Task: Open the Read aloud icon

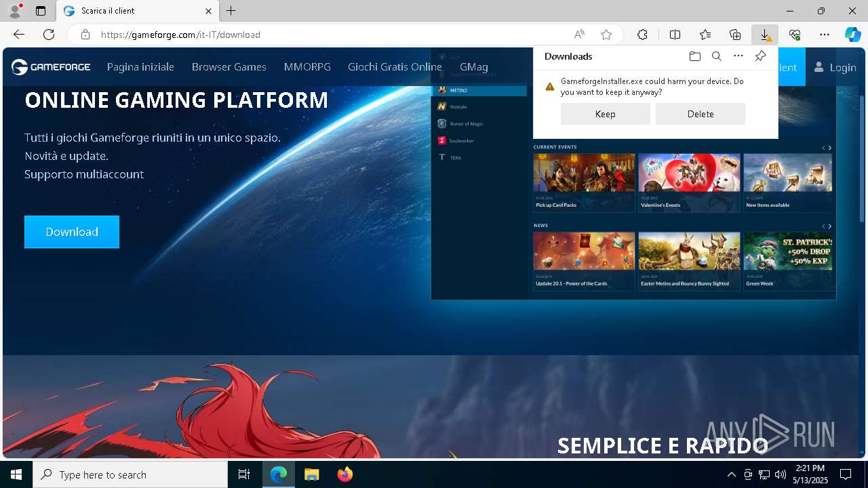Action: coord(579,35)
